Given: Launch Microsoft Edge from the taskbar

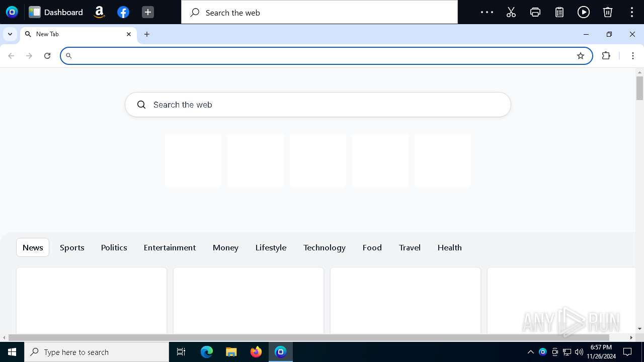Looking at the screenshot, I should 207,352.
